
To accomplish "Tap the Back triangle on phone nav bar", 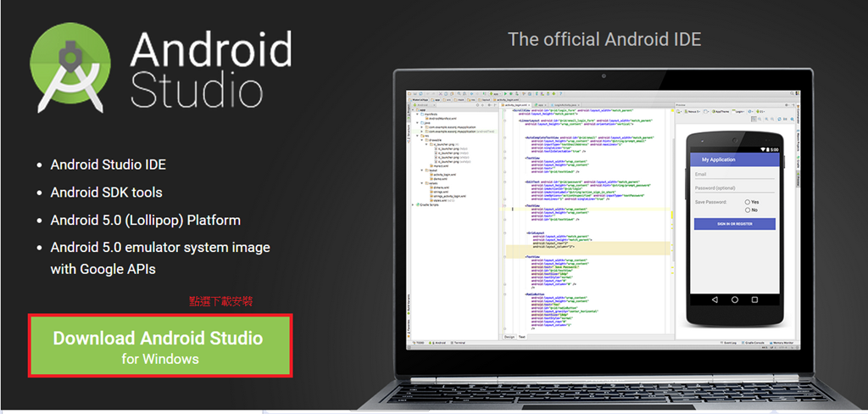I will tap(715, 299).
